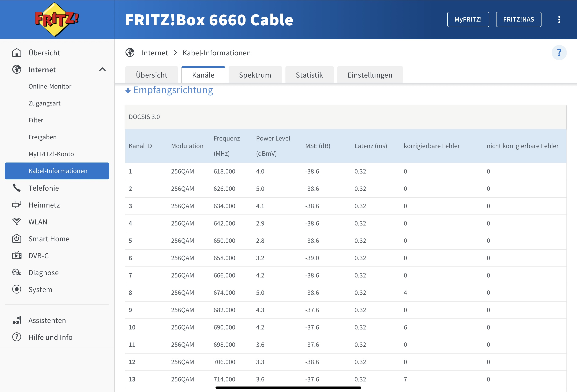Click the Assistenten wizard icon
This screenshot has height=392, width=577.
17,320
